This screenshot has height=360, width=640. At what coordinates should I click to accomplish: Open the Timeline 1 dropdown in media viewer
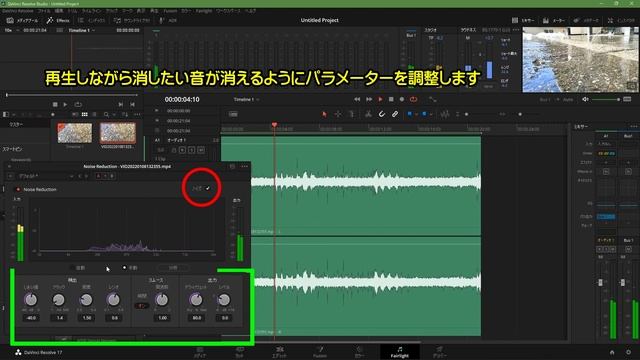[x=81, y=30]
